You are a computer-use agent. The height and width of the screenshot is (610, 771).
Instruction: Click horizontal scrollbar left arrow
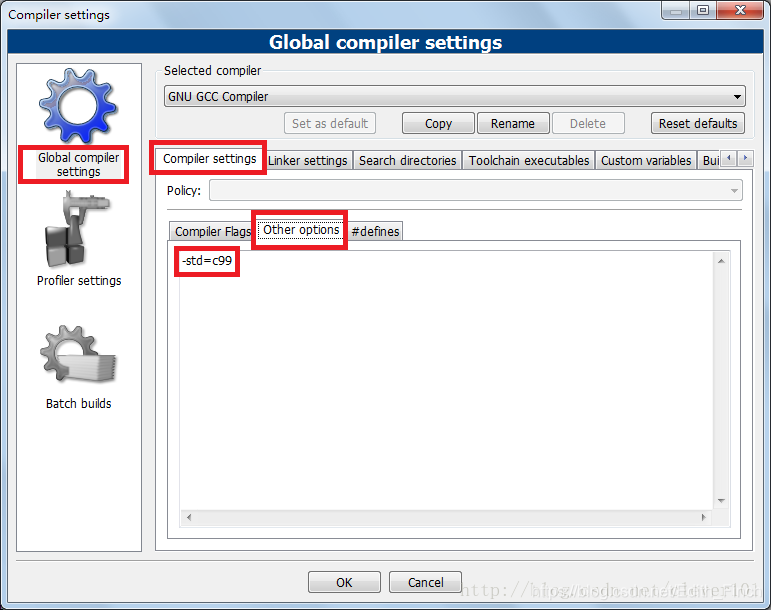click(189, 517)
